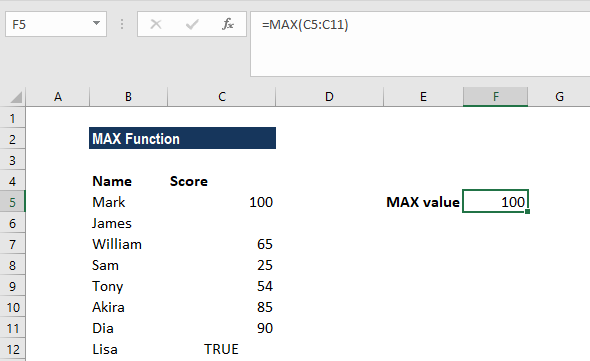Viewport: 590px width, 361px height.
Task: Click the Cancel (X) formula button
Action: [x=156, y=24]
